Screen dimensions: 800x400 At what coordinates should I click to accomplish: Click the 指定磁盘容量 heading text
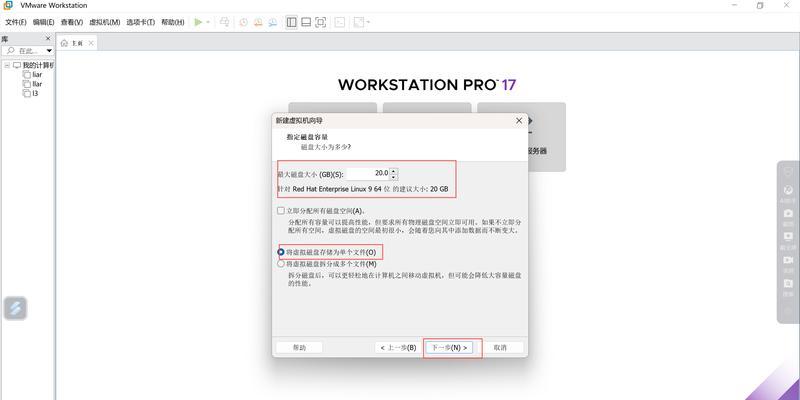point(307,137)
